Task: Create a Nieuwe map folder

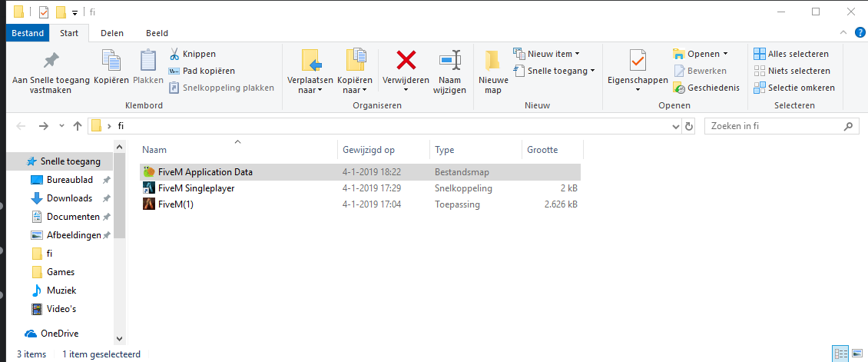Action: pos(493,72)
